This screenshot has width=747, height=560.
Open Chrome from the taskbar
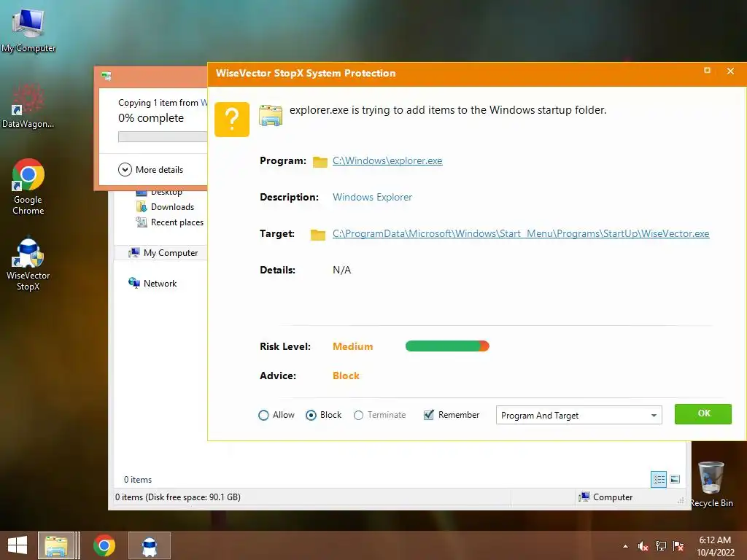(x=104, y=545)
